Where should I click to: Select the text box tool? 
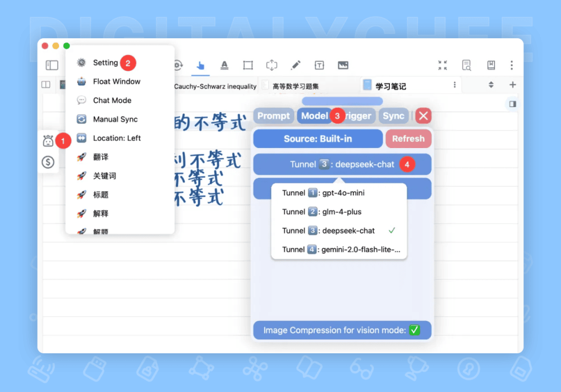[319, 65]
